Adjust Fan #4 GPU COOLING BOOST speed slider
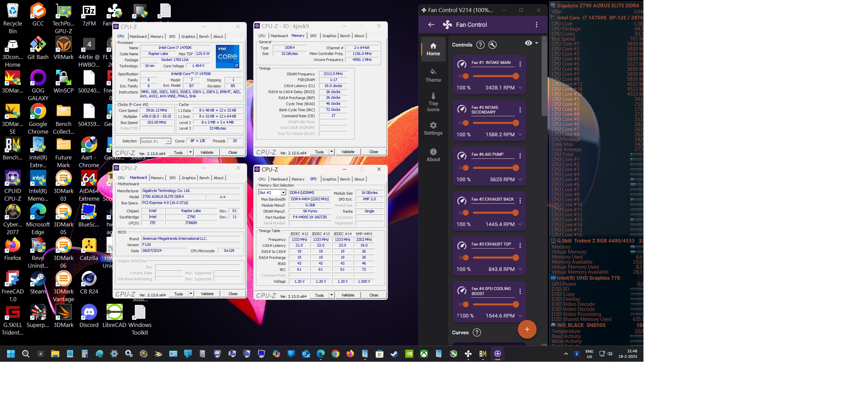 click(x=495, y=304)
